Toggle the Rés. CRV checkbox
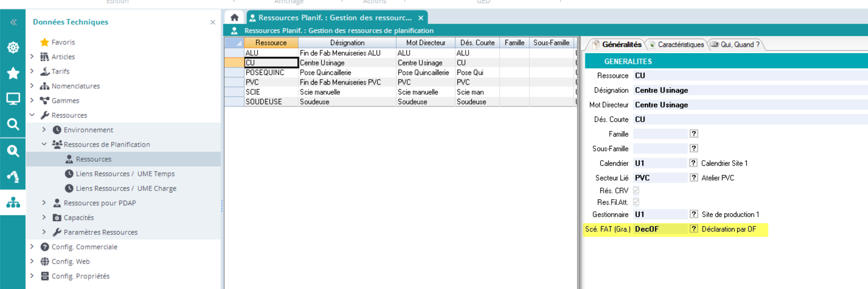The image size is (868, 289). point(636,191)
